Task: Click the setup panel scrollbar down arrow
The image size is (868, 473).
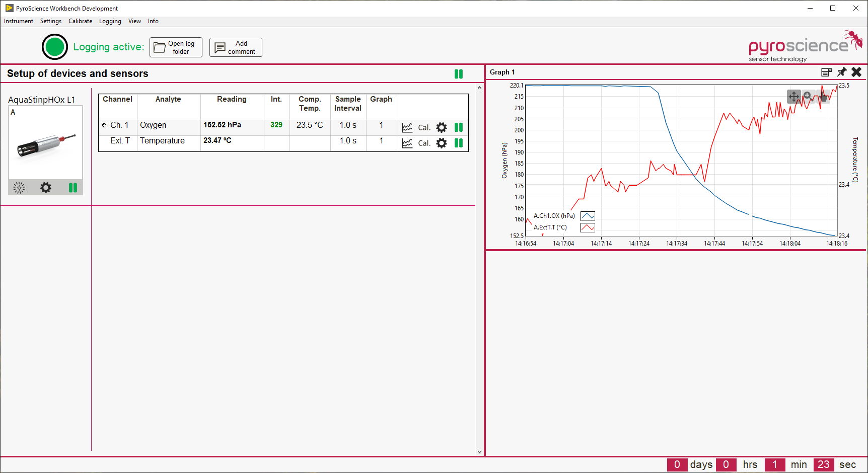Action: 479,451
